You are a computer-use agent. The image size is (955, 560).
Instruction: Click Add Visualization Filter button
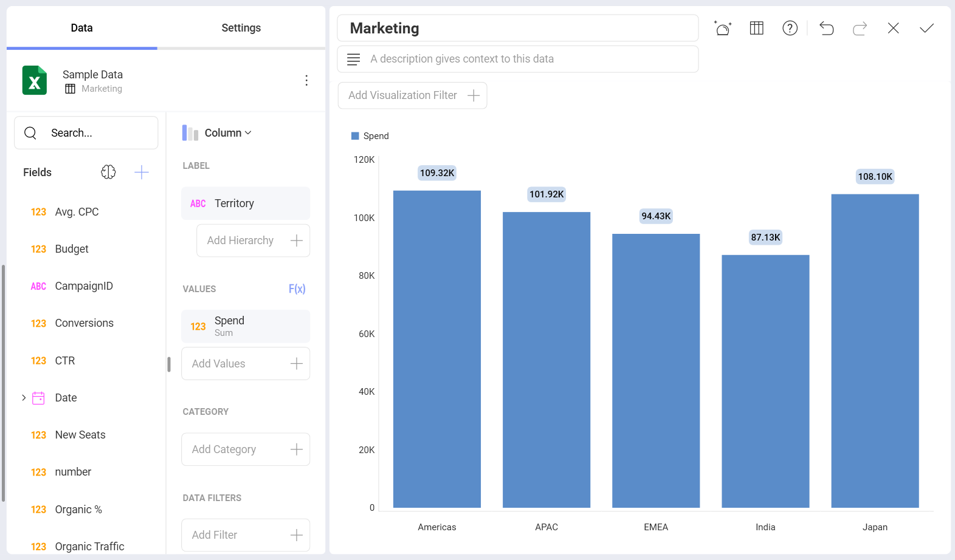click(x=412, y=95)
